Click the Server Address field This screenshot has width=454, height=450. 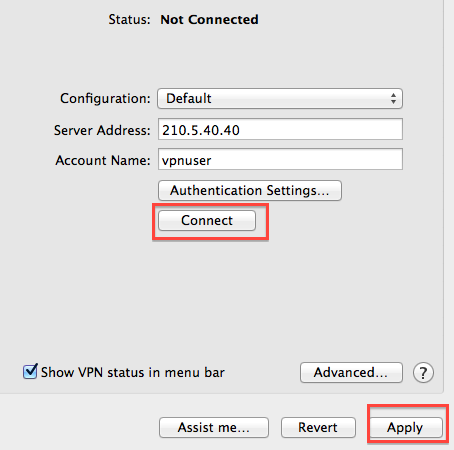point(280,129)
